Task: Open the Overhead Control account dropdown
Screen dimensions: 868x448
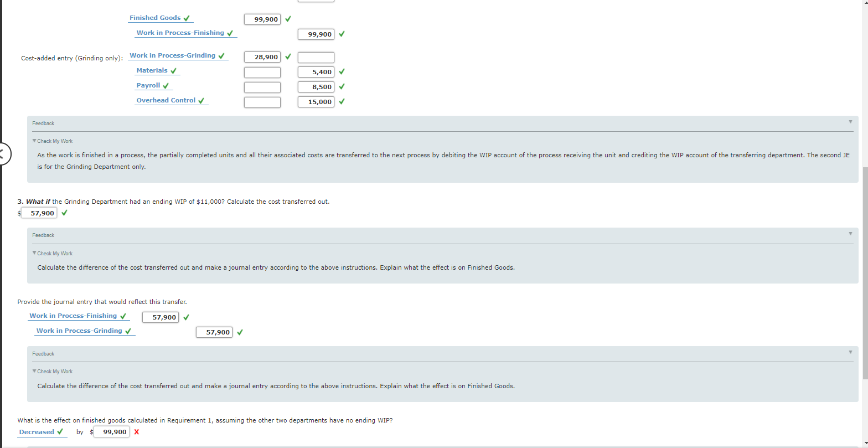Action: pyautogui.click(x=172, y=101)
